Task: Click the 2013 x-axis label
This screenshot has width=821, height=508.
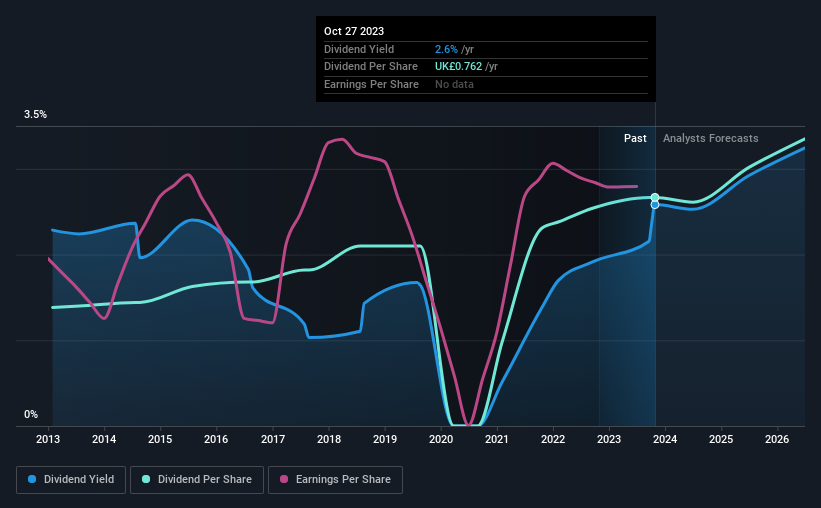Action: pos(48,439)
